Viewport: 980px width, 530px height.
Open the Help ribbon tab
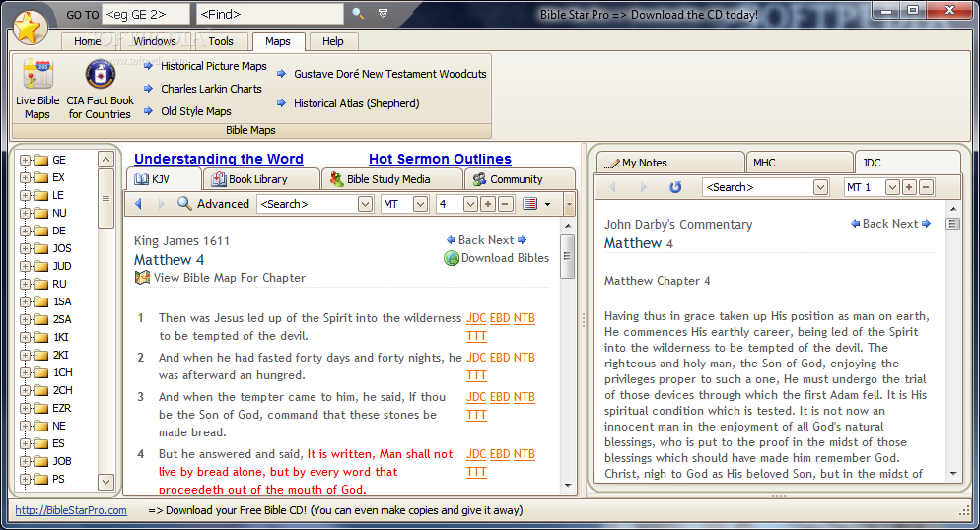click(x=332, y=41)
